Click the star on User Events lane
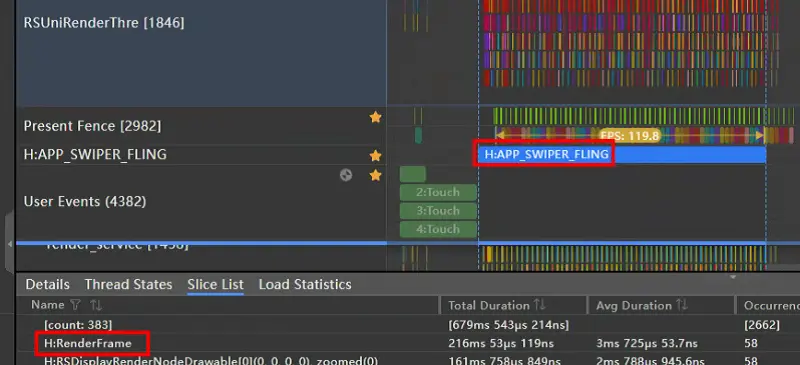 pyautogui.click(x=376, y=176)
